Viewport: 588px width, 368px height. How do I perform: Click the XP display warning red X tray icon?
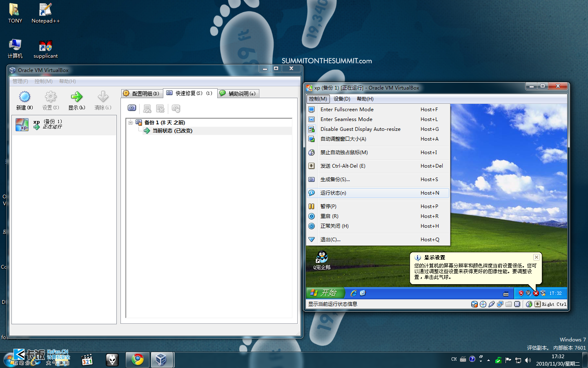[x=536, y=293]
